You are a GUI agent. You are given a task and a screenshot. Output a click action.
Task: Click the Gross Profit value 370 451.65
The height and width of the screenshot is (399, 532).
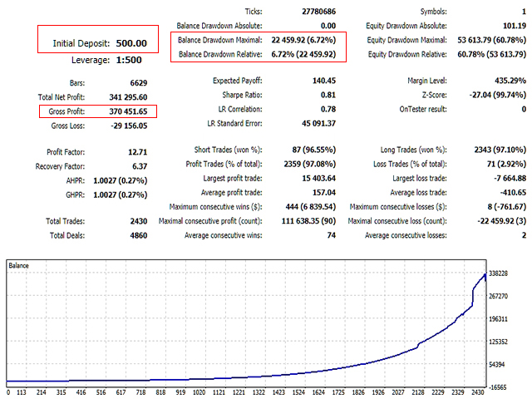(122, 111)
